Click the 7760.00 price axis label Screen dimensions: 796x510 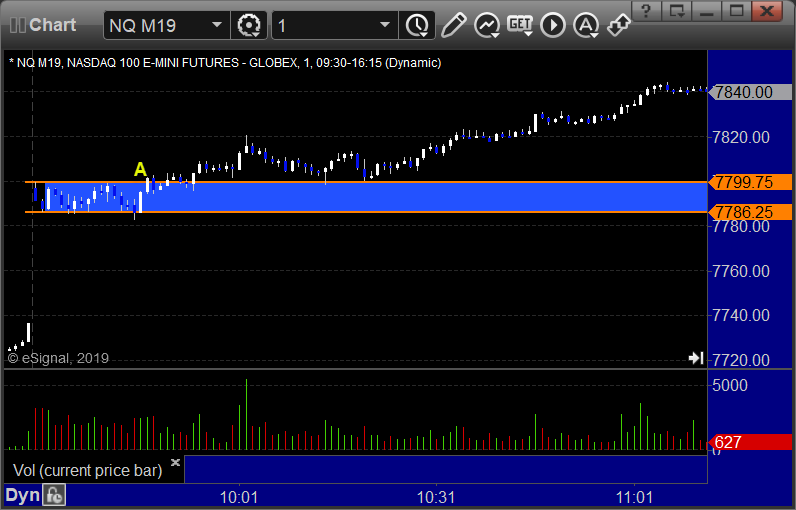point(741,271)
